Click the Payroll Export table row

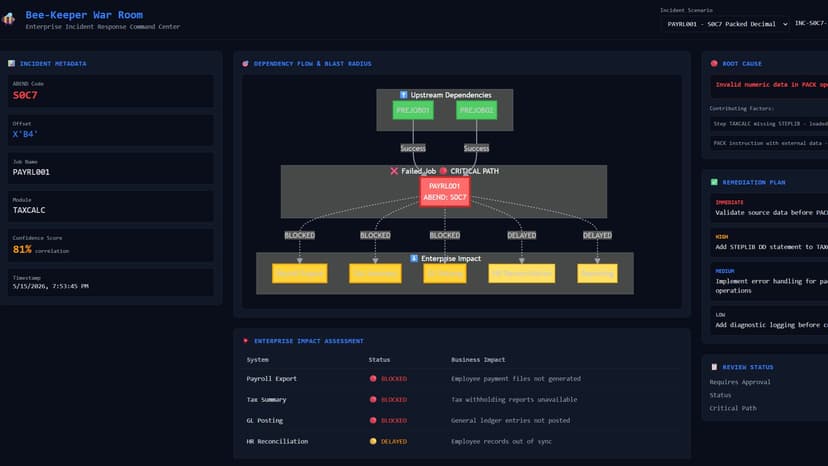pos(462,379)
